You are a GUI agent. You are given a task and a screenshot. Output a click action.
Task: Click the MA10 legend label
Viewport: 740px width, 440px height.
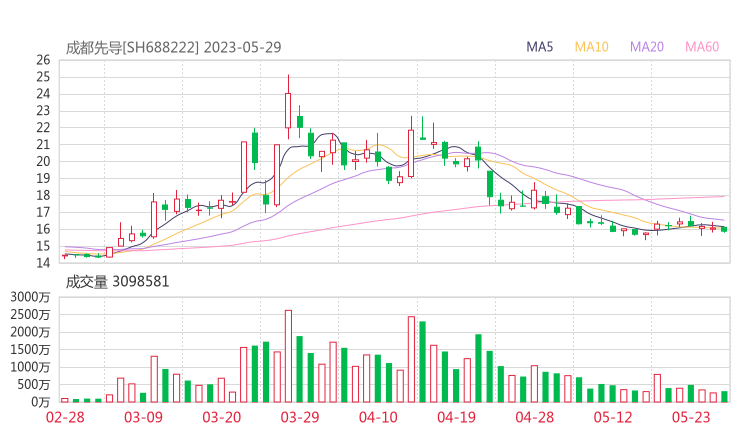point(591,47)
